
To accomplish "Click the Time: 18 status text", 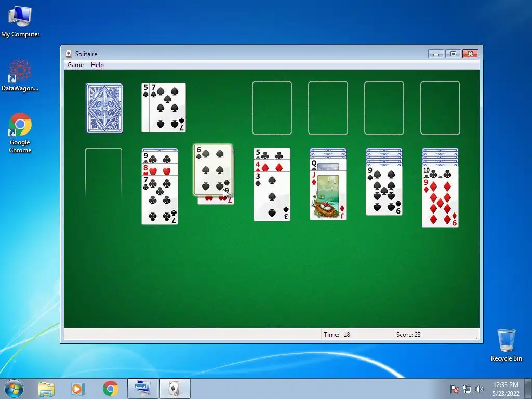I will 337,334.
